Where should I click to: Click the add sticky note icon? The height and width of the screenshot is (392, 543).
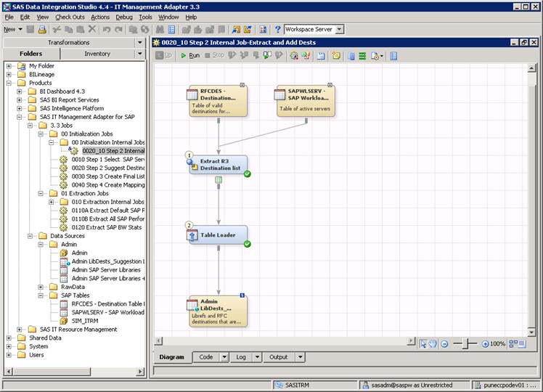coord(336,56)
